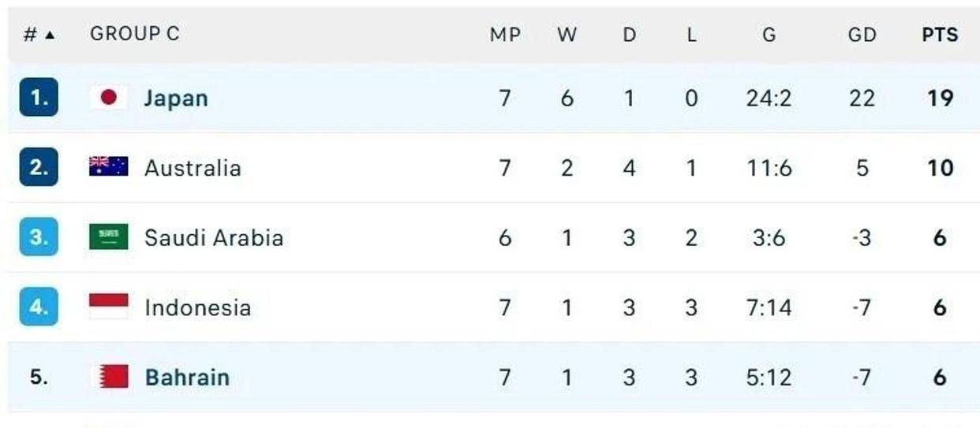Click the GROUP C header label
The image size is (980, 428).
pos(135,34)
